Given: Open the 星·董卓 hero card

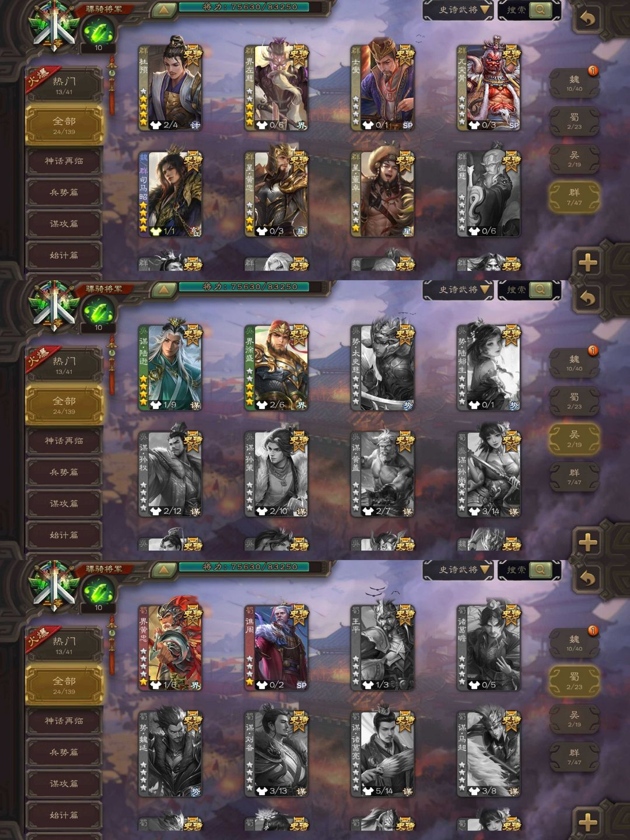Looking at the screenshot, I should [x=382, y=194].
